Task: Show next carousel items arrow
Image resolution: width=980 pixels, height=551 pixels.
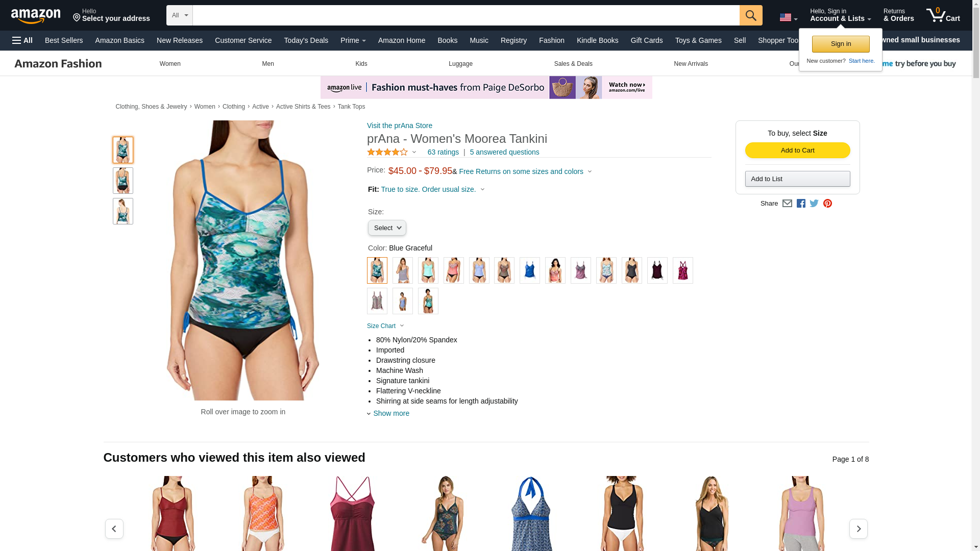Action: (x=858, y=529)
